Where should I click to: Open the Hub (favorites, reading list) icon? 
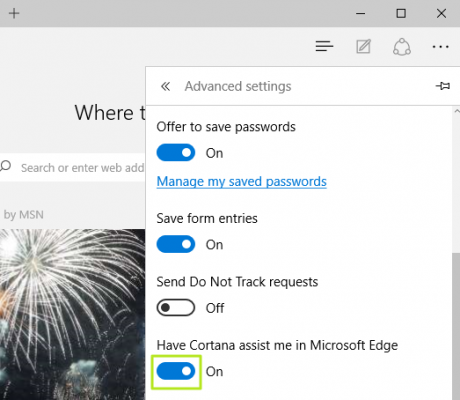tap(324, 46)
